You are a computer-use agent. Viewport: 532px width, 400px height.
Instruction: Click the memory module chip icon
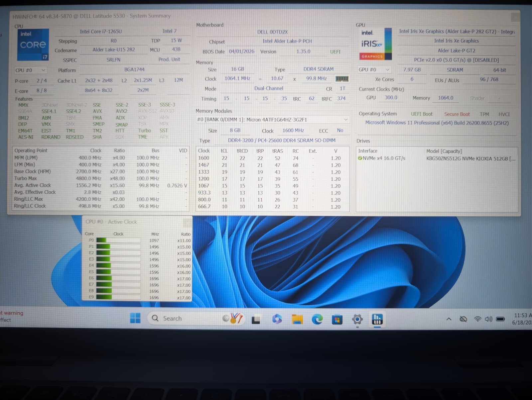[342, 79]
